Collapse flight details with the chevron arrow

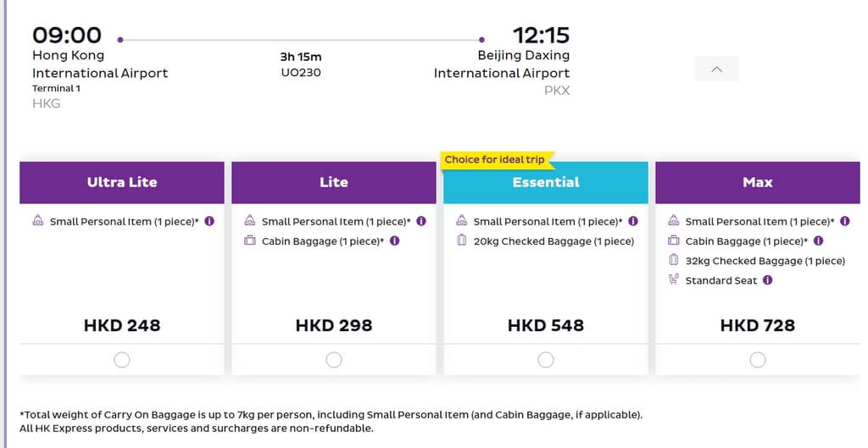click(717, 69)
